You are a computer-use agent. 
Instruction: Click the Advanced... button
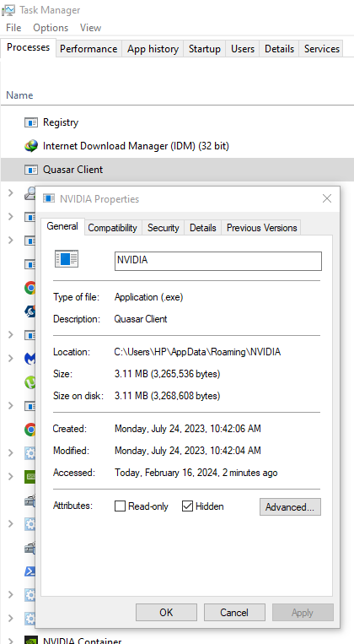(x=290, y=506)
